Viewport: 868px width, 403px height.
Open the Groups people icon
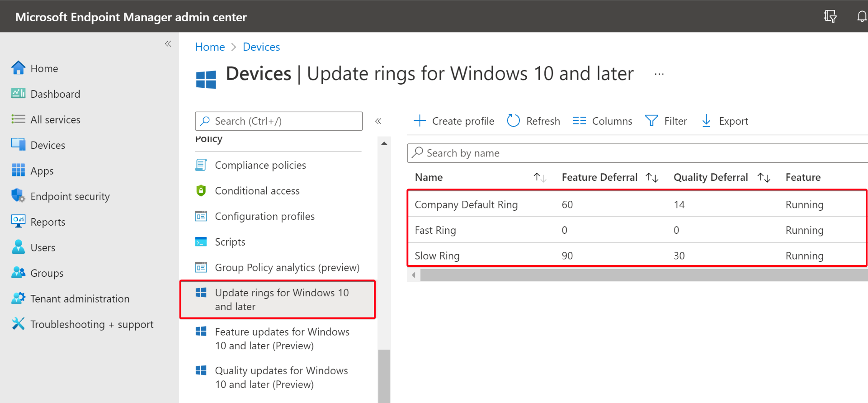point(18,273)
